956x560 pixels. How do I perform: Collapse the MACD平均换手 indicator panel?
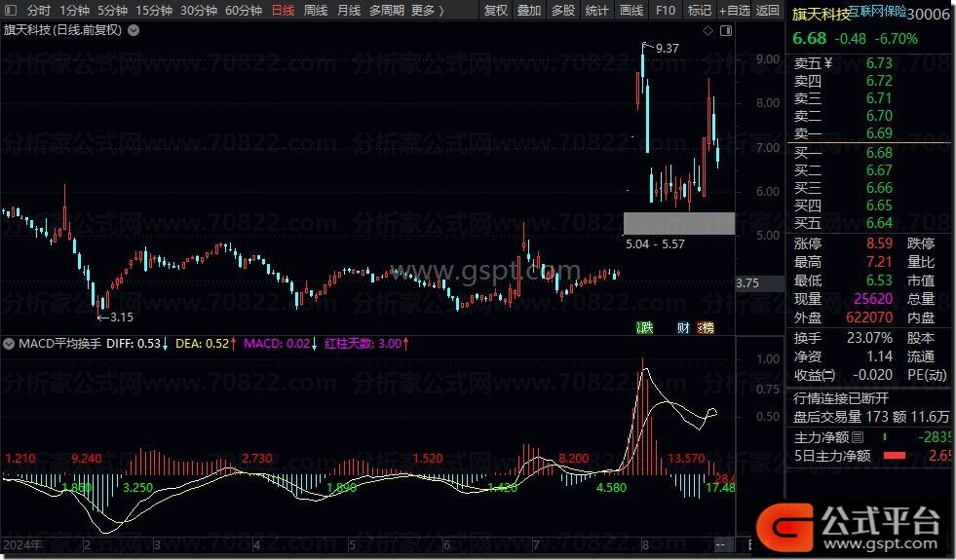[9, 344]
